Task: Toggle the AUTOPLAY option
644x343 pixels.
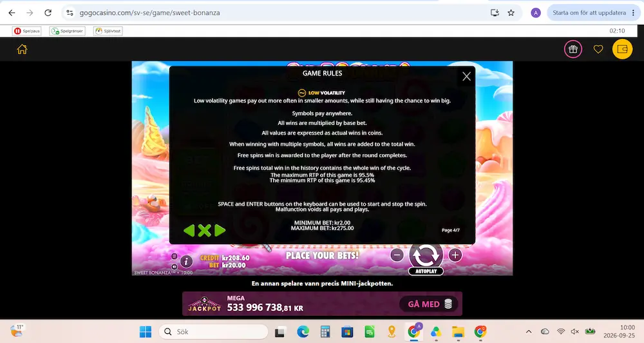Action: click(426, 271)
